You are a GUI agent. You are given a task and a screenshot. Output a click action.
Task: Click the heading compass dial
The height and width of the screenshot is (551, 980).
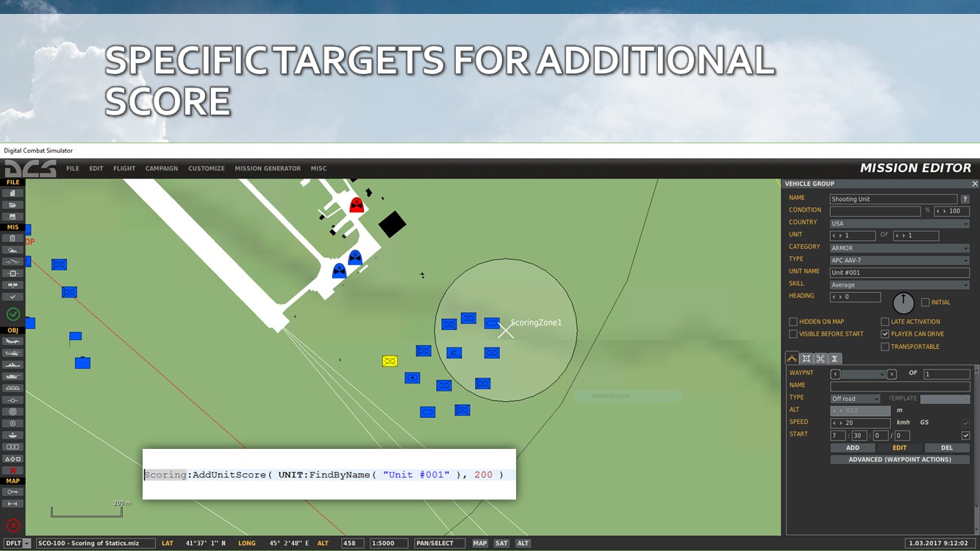tap(903, 303)
